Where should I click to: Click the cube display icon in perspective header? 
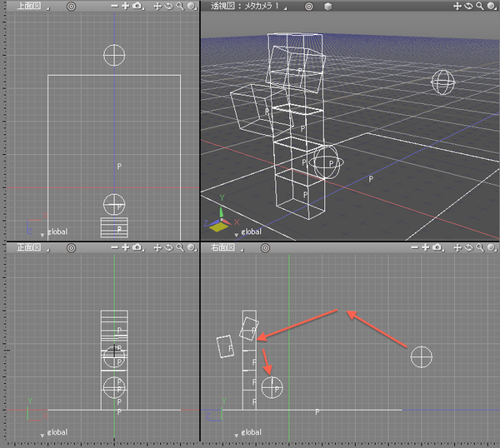pyautogui.click(x=328, y=6)
